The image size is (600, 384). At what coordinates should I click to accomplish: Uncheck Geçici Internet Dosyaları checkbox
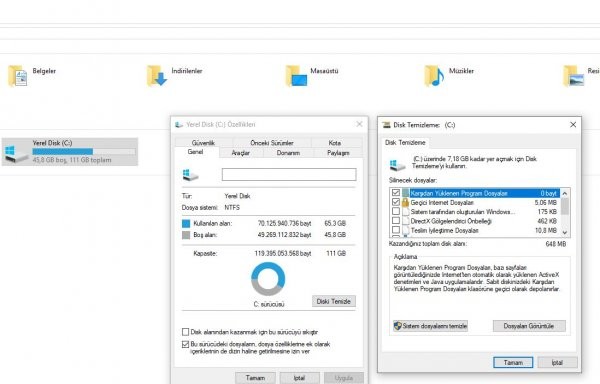tap(396, 202)
